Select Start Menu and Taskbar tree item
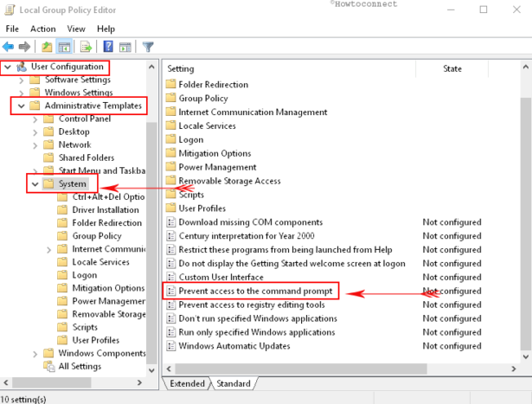 [x=102, y=170]
